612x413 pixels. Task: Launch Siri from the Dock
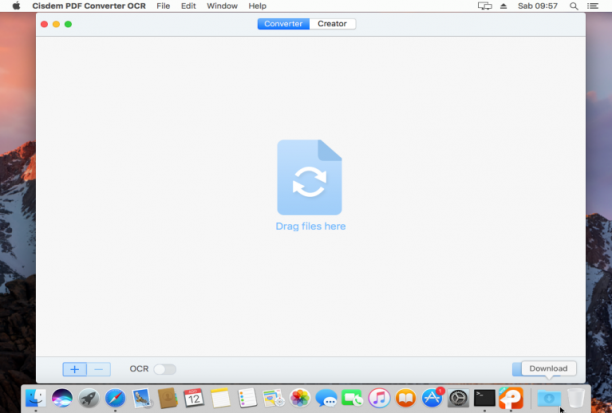click(x=62, y=398)
